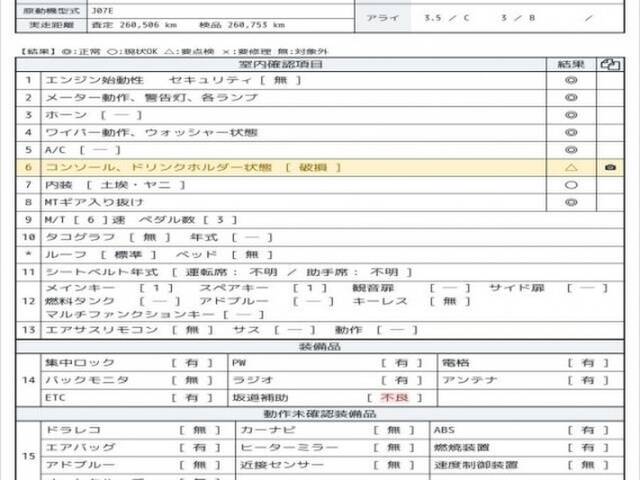Viewport: 640px width, 480px height.
Task: Click the 室内確認項目 table header
Action: 281,64
